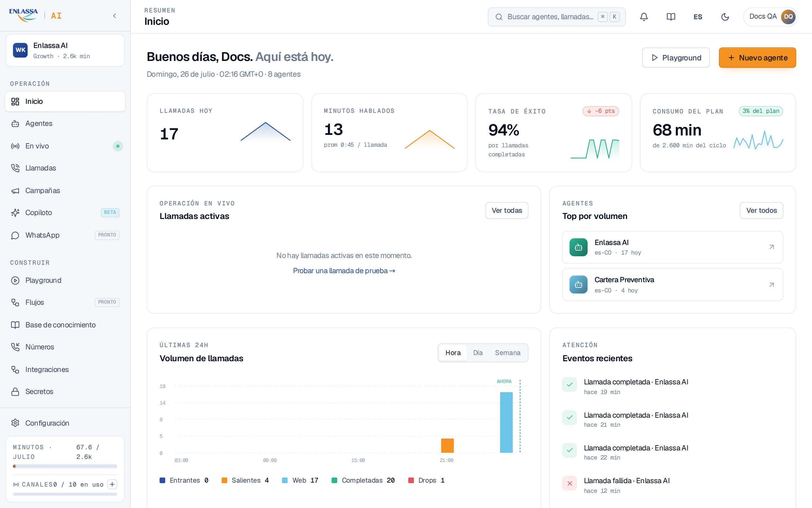Click the Llamada completada event hace 19 min
The width and height of the screenshot is (812, 508).
[672, 386]
